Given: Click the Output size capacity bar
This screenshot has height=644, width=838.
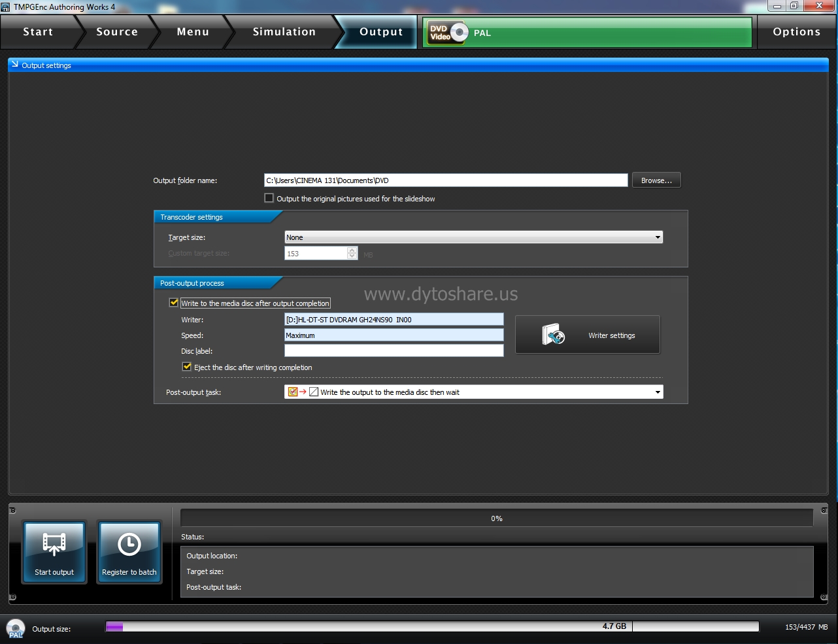Looking at the screenshot, I should point(432,626).
